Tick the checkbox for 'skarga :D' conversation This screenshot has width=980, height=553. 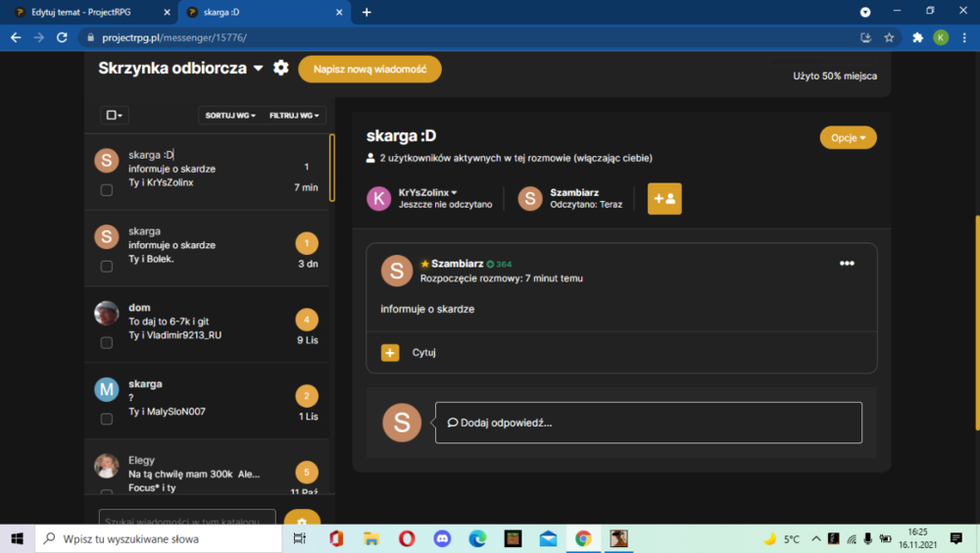(107, 189)
